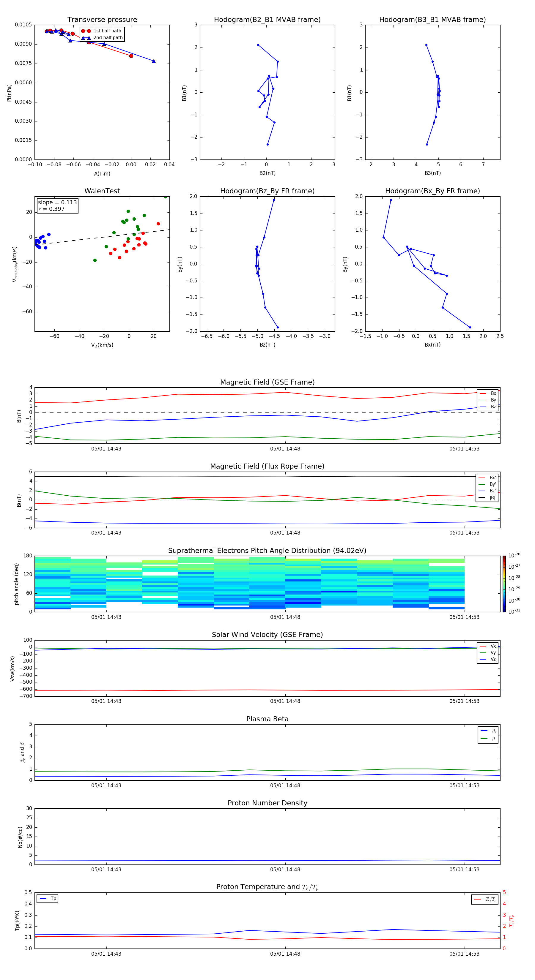Click the |B| legend entry in Flux Rope panel
The image size is (535, 980).
[x=487, y=498]
